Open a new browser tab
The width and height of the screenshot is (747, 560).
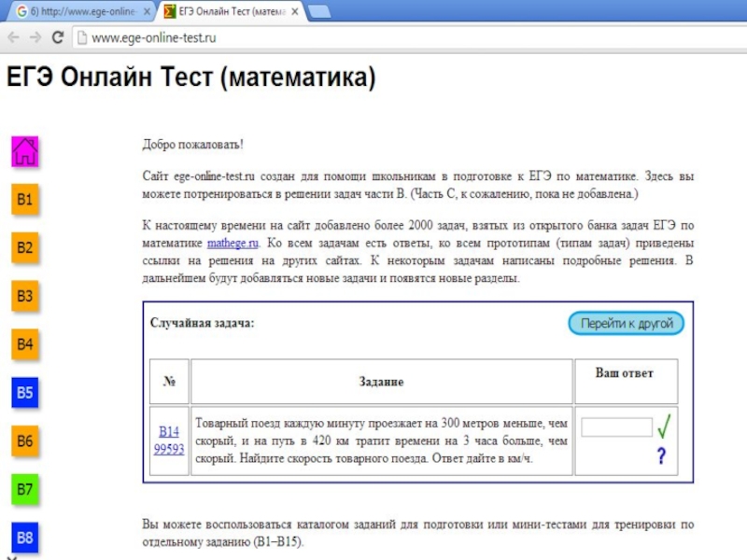[320, 12]
